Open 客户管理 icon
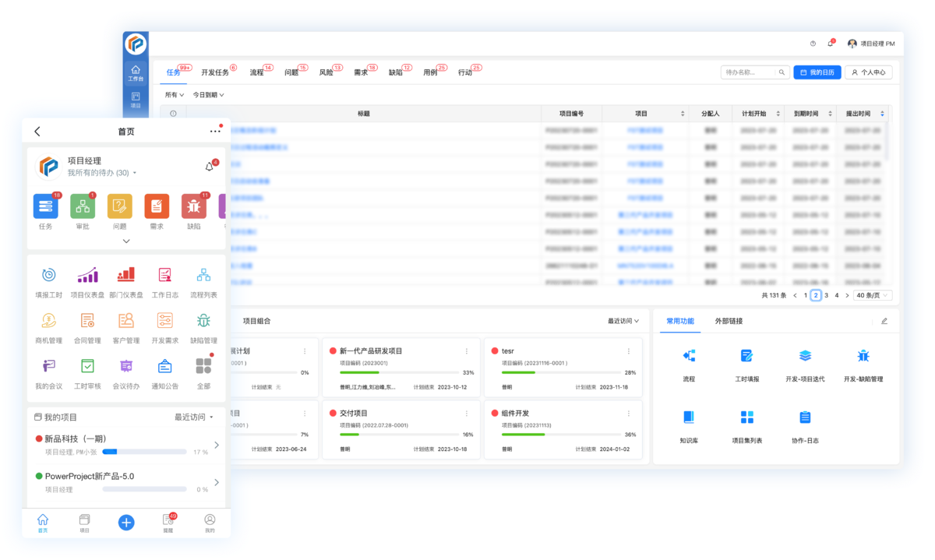This screenshot has height=560, width=935. [x=126, y=320]
